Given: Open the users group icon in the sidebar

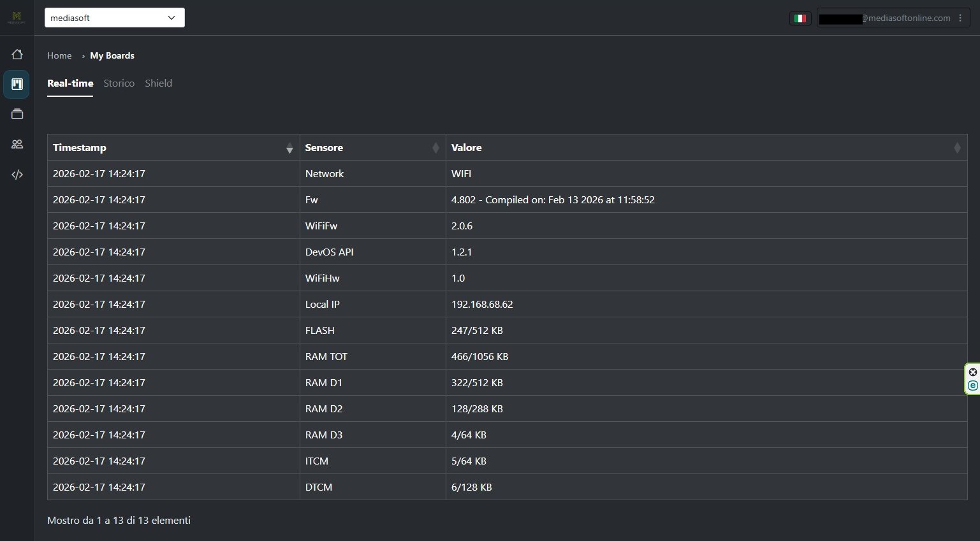Looking at the screenshot, I should (x=17, y=145).
